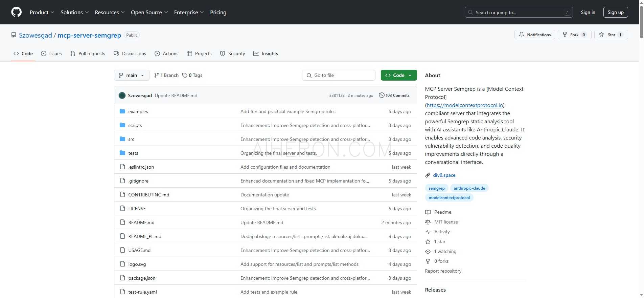Open the green Code dropdown button
The width and height of the screenshot is (644, 298).
[x=399, y=75]
